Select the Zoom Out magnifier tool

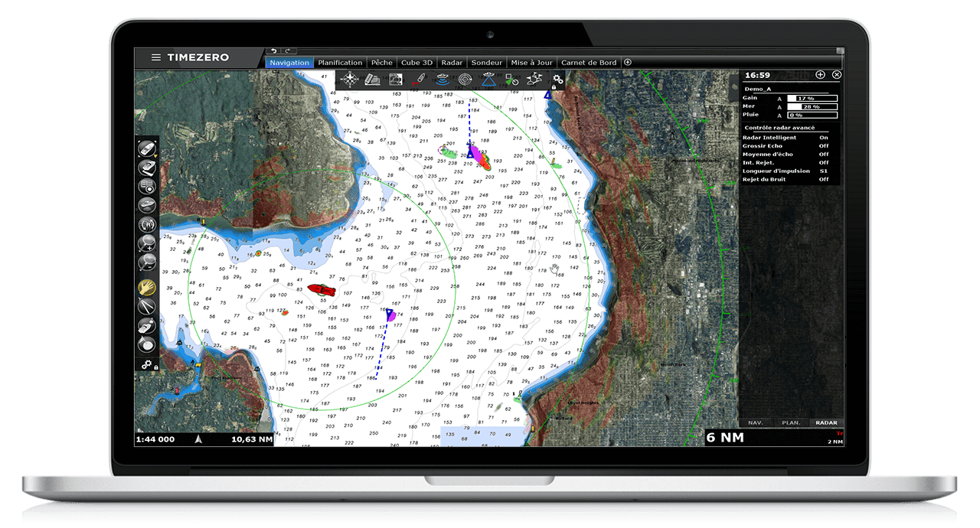click(147, 262)
